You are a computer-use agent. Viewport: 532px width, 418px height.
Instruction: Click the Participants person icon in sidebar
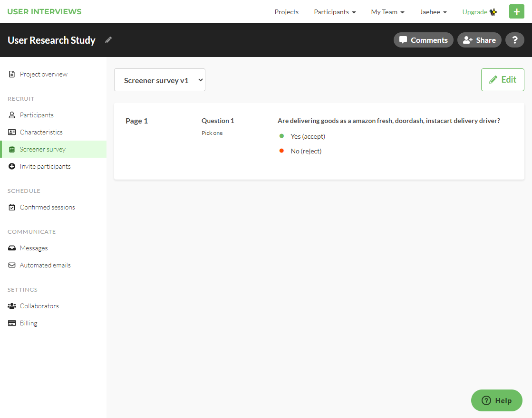(12, 115)
